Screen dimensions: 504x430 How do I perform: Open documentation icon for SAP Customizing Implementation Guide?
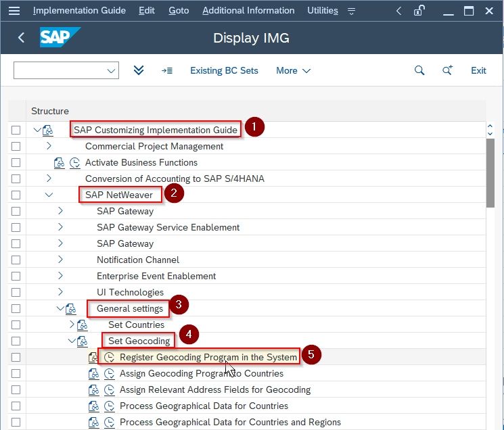pyautogui.click(x=48, y=130)
